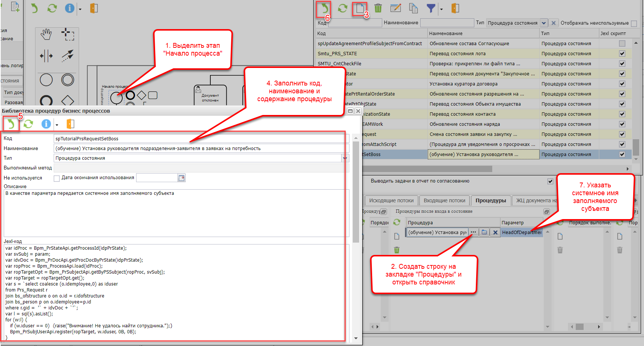The width and height of the screenshot is (644, 346).
Task: Select the lasso selection tool in palette
Action: coord(67,34)
